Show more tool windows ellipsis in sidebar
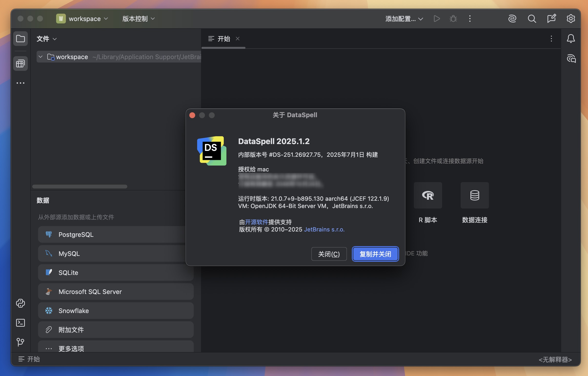588x376 pixels. point(20,83)
